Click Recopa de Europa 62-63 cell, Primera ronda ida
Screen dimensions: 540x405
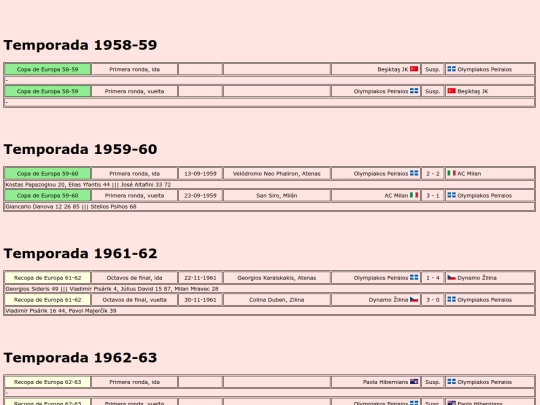click(x=48, y=382)
